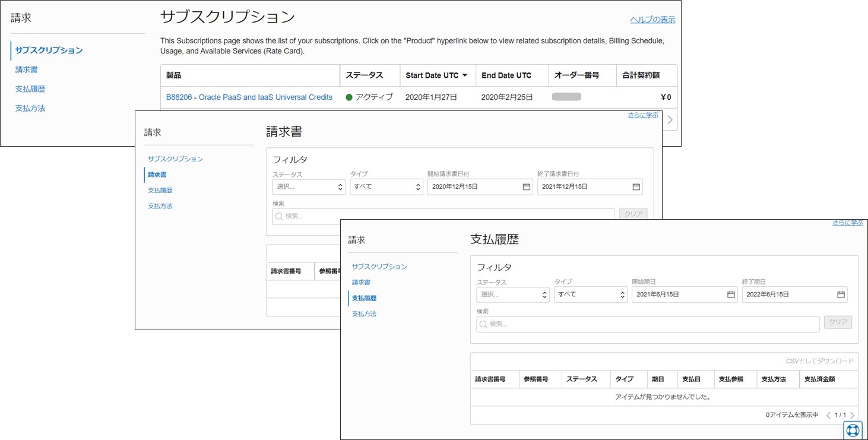
Task: Click ヘルプの表示 link
Action: [652, 20]
